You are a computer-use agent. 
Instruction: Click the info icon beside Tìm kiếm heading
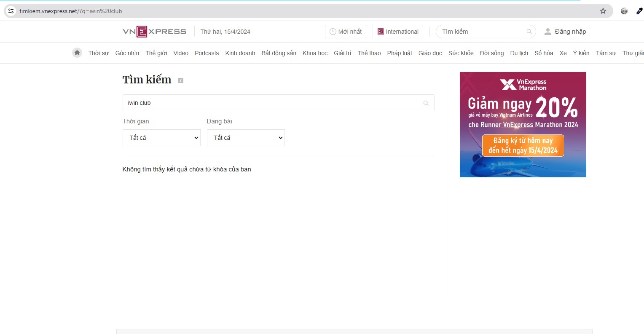(181, 80)
